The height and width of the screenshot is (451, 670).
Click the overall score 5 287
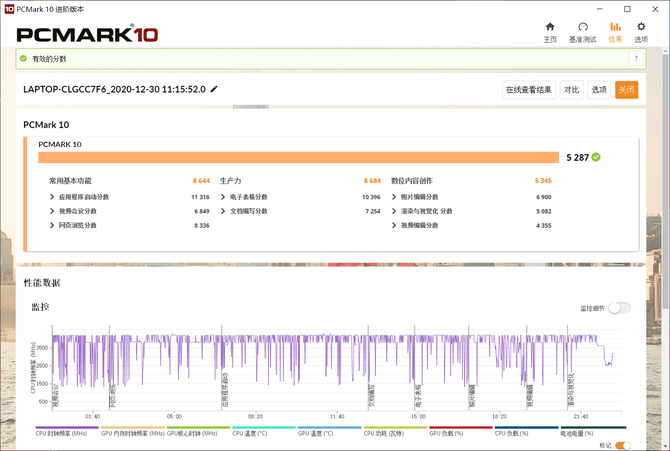point(577,157)
